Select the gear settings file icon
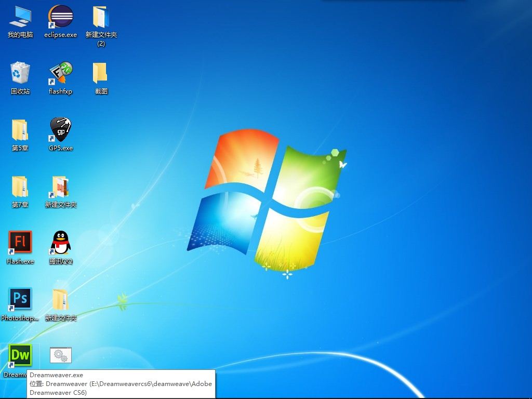Viewport: 532px width, 399px height. [x=61, y=355]
